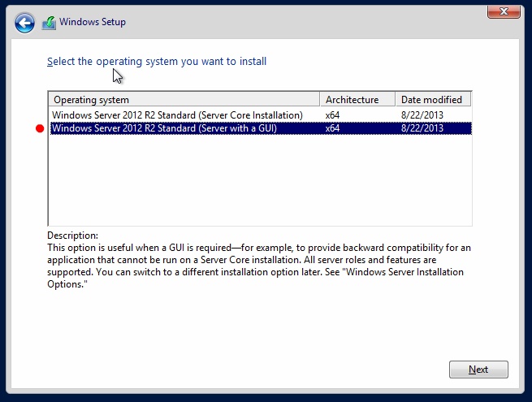Click the x64 architecture of GUI row
This screenshot has height=402, width=532.
332,128
